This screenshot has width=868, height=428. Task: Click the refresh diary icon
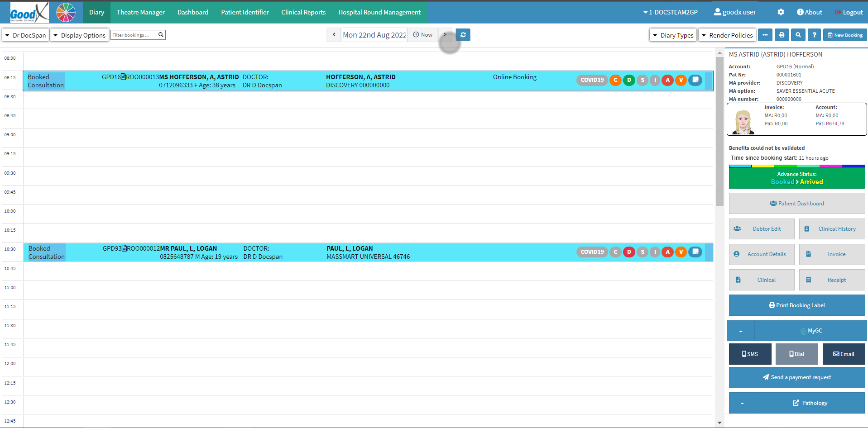pos(463,35)
